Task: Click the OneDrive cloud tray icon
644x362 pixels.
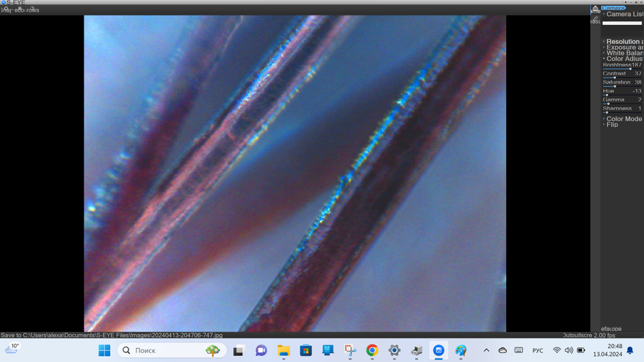Action: (502, 350)
